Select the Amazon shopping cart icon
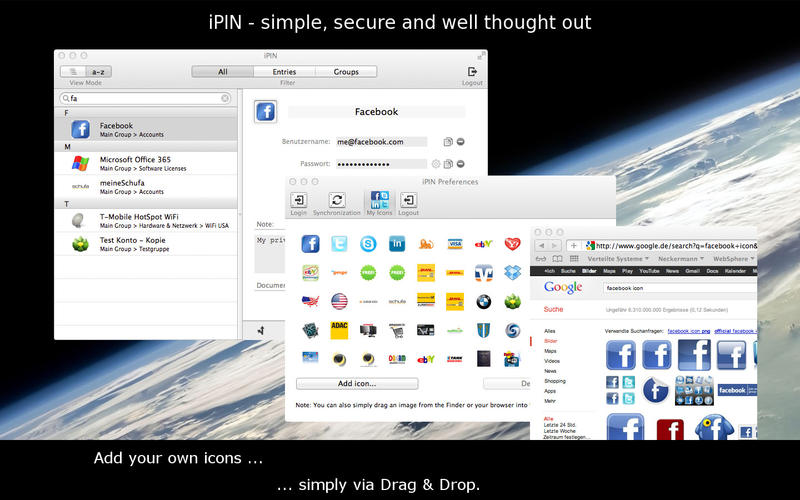The width and height of the screenshot is (800, 500). (x=397, y=330)
